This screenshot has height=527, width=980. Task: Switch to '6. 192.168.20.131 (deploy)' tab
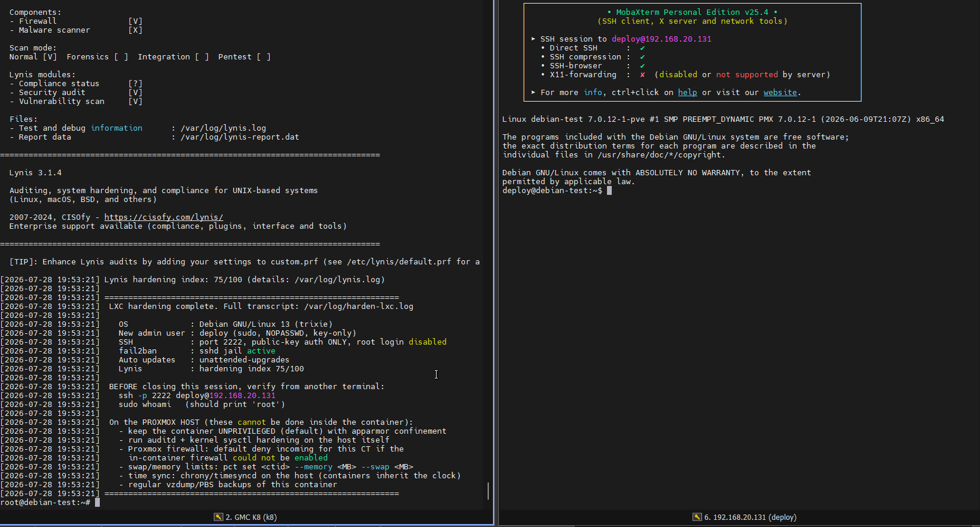click(x=745, y=517)
